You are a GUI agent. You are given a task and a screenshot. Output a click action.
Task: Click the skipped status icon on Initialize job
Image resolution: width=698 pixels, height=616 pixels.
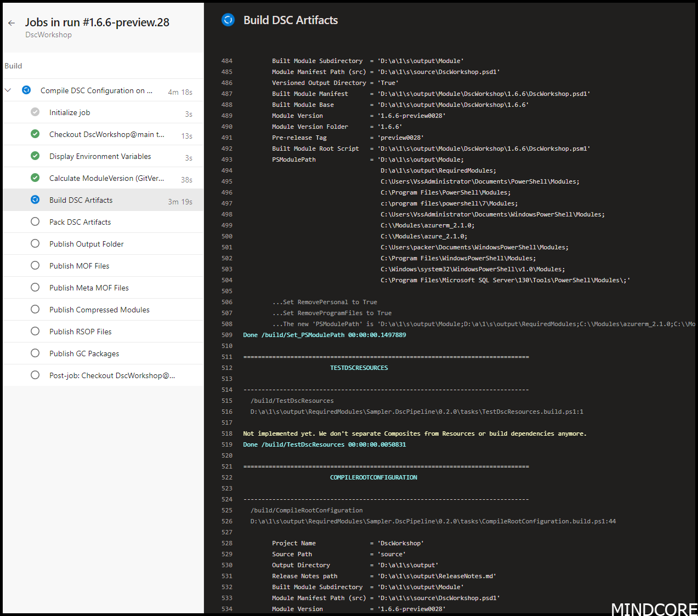click(35, 112)
